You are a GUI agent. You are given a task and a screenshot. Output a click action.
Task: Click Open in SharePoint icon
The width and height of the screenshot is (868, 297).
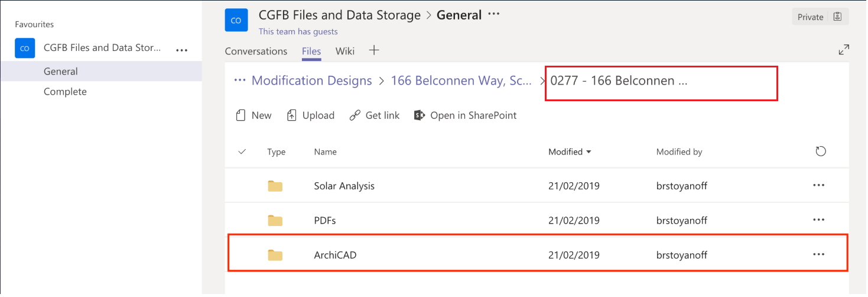click(420, 115)
